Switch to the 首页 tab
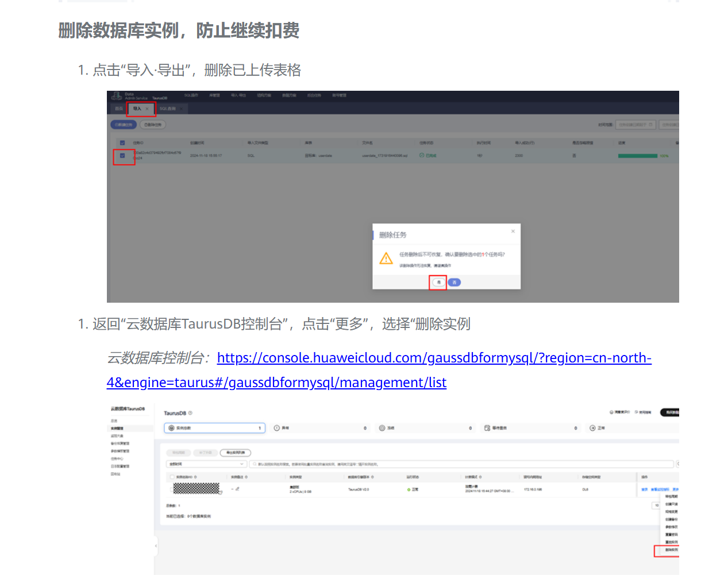Screen dimensions: 728x583 pyautogui.click(x=119, y=109)
